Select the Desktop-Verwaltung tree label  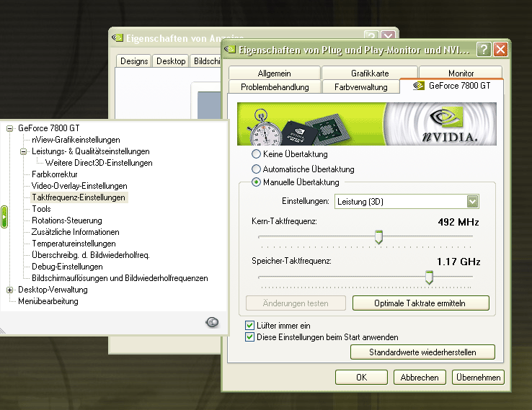(x=53, y=290)
